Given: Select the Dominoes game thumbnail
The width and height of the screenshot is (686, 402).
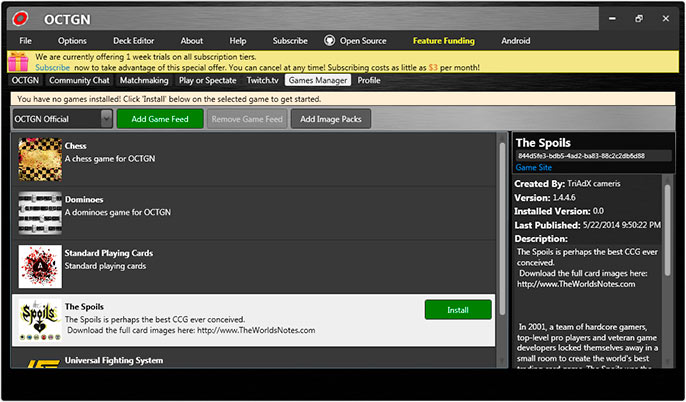Looking at the screenshot, I should coord(40,213).
